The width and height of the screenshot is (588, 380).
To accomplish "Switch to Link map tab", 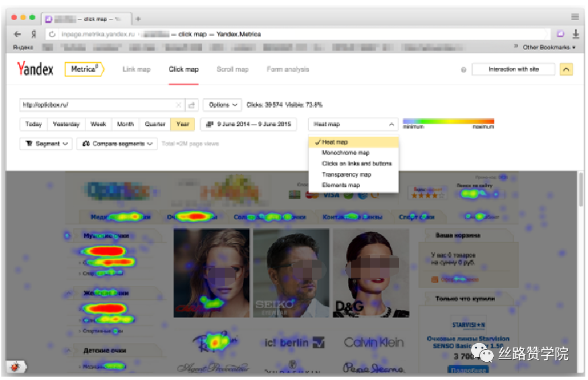I will click(x=137, y=69).
